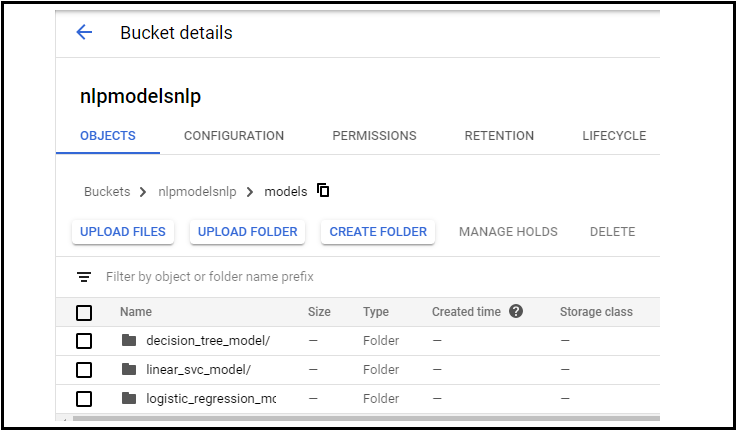This screenshot has height=432, width=738.
Task: Toggle the select-all objects checkbox
Action: pos(84,312)
